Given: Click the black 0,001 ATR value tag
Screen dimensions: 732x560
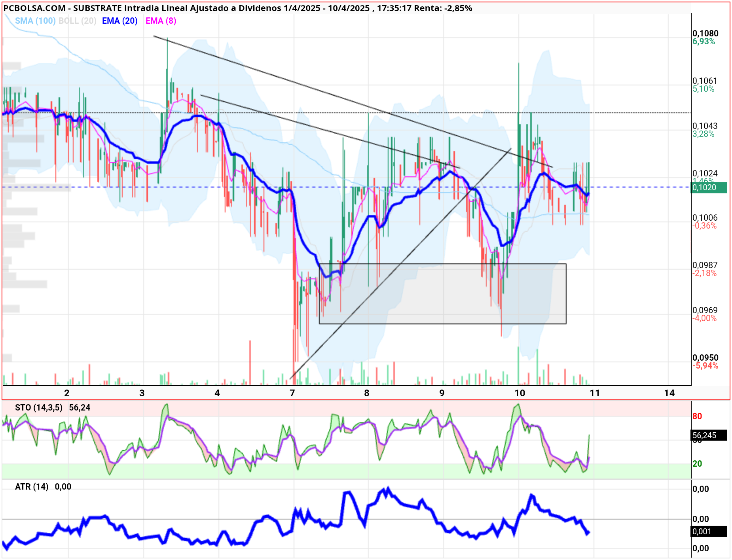Looking at the screenshot, I should [709, 532].
